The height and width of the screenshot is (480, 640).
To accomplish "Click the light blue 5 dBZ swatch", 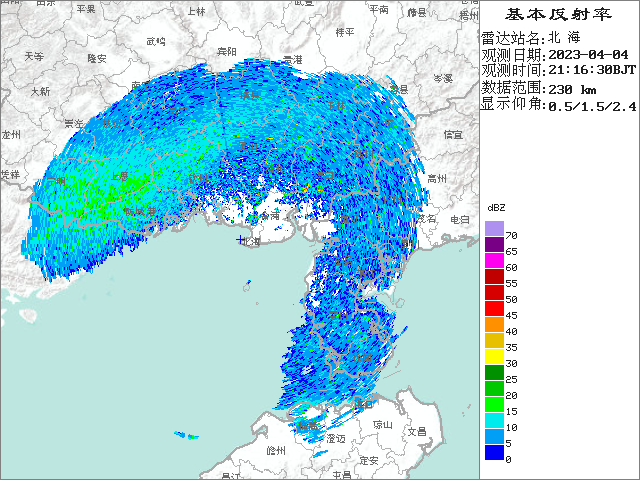I will tap(494, 436).
